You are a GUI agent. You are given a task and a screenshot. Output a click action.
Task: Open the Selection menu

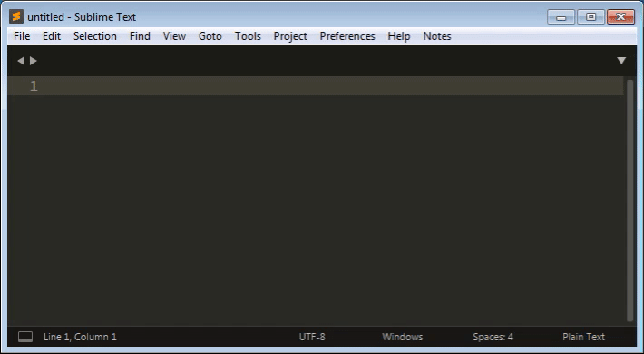tap(95, 36)
